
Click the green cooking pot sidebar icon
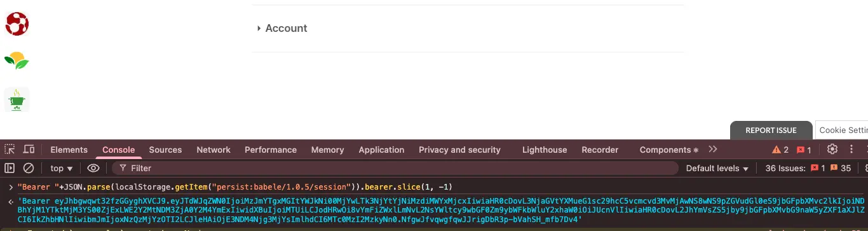17,100
